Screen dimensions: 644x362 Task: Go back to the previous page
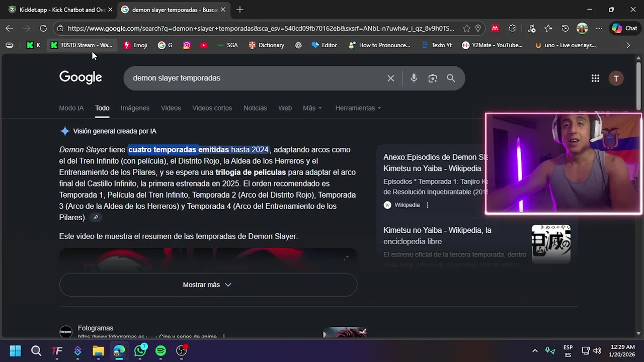pyautogui.click(x=9, y=28)
